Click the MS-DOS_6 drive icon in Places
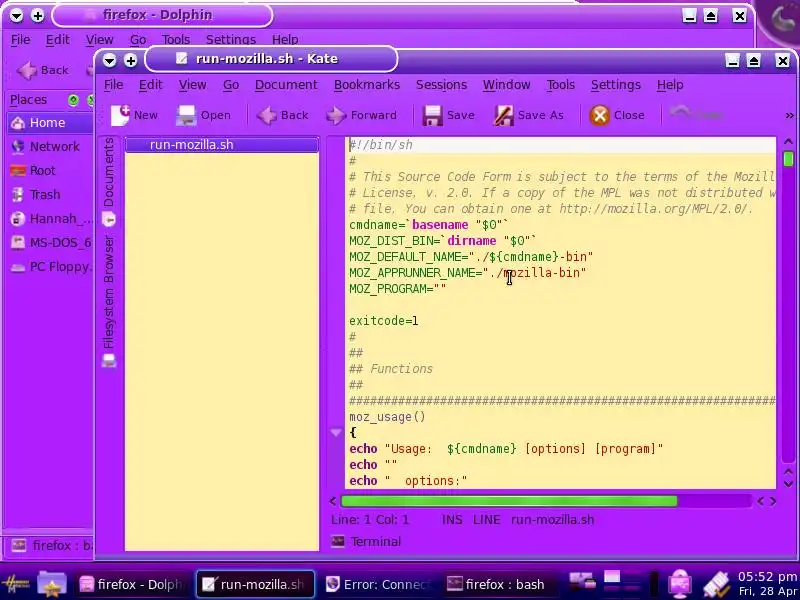This screenshot has width=800, height=600. click(18, 242)
